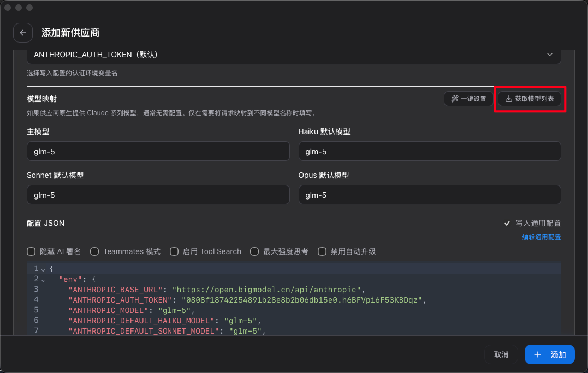Toggle the 写入通用配置 checkmark
The height and width of the screenshot is (373, 588).
(x=508, y=223)
